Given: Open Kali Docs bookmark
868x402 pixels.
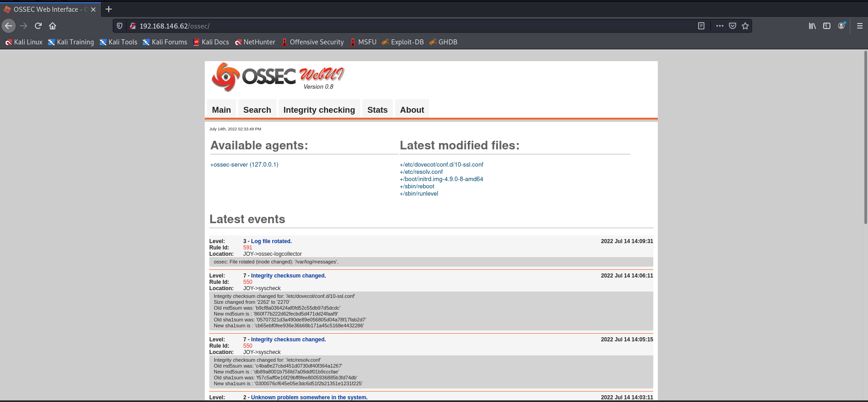Looking at the screenshot, I should 211,42.
